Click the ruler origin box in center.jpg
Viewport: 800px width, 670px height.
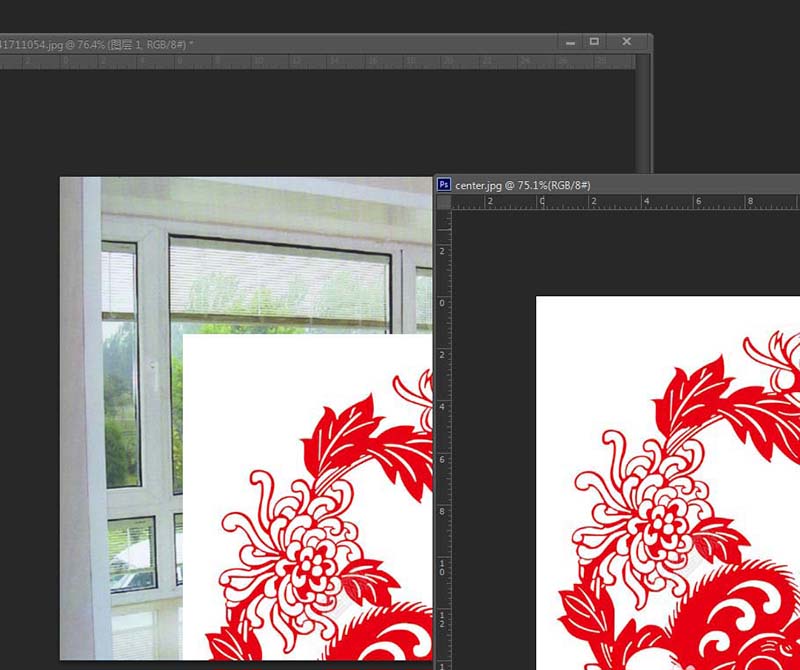click(444, 203)
